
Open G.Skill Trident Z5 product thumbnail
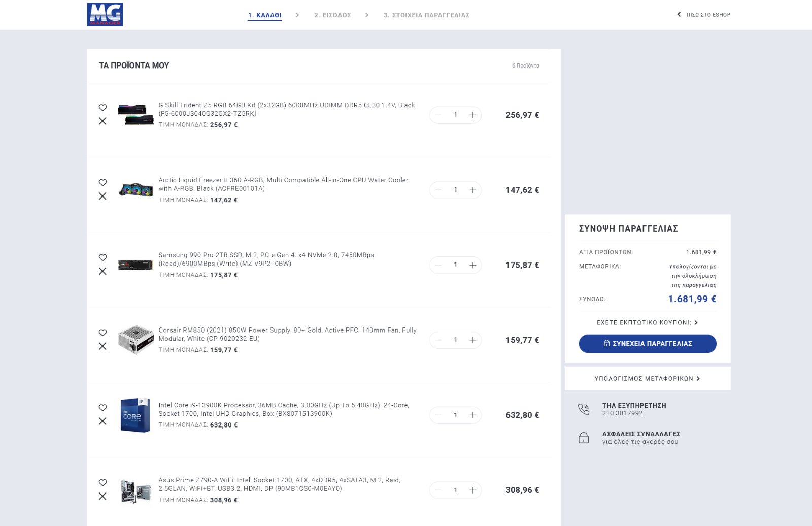pos(136,115)
